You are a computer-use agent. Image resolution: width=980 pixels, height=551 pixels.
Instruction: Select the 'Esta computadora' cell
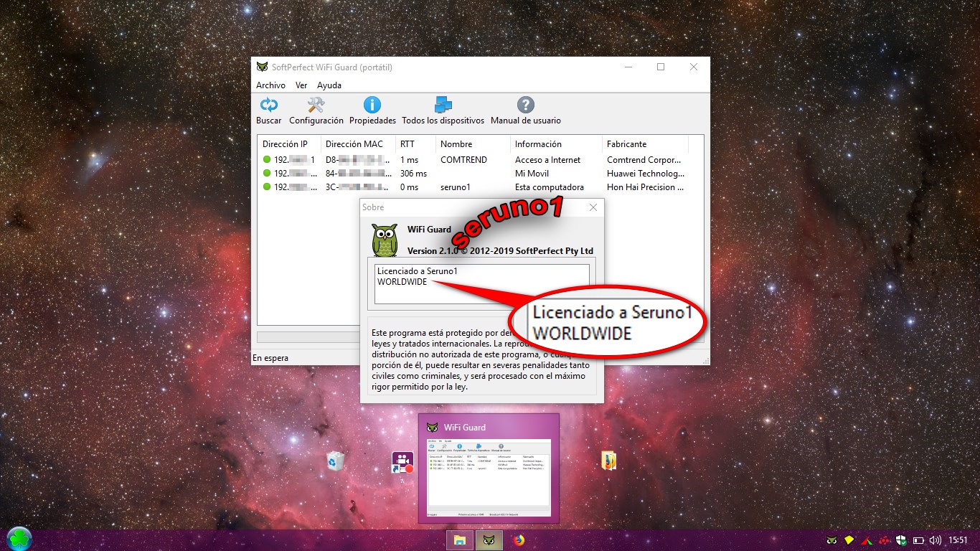(x=549, y=187)
